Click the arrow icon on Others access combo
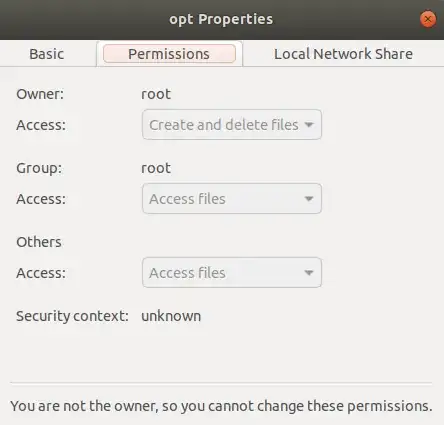The height and width of the screenshot is (425, 444). (x=309, y=273)
